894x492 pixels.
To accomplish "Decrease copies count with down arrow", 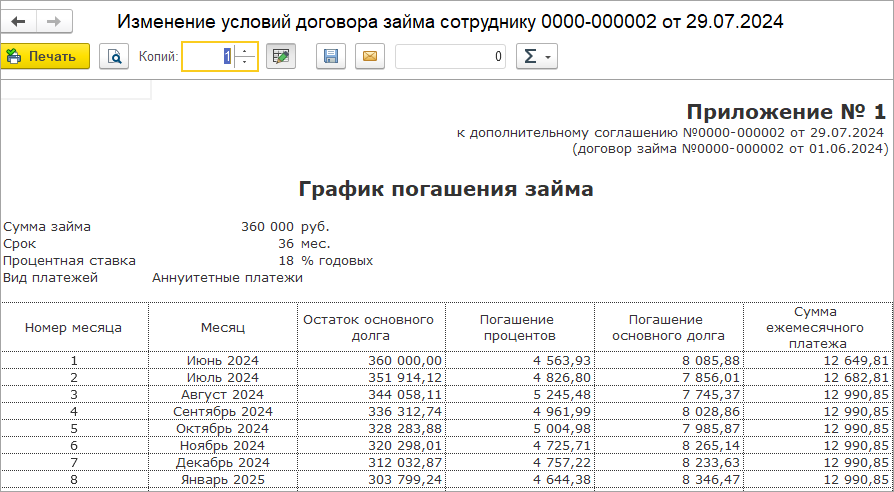I will 245,63.
